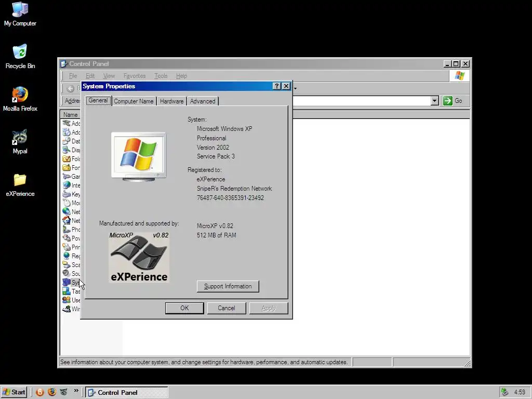Select User Accounts in Control Panel list
Screen dimensions: 532x399
[x=71, y=300]
